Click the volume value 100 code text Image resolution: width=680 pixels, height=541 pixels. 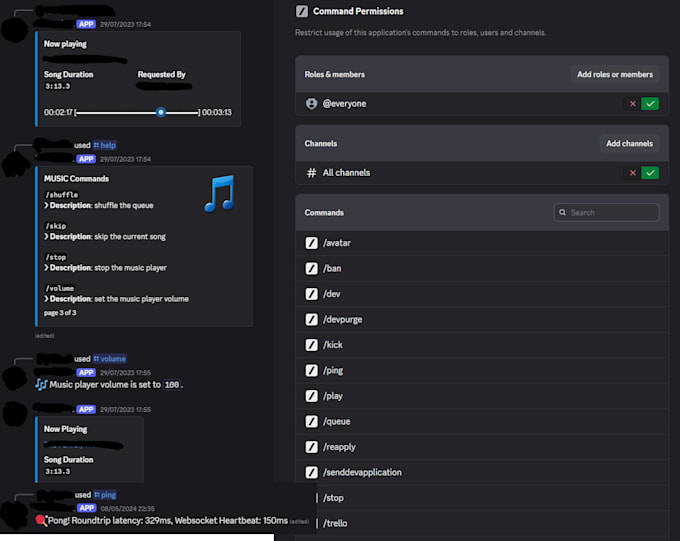172,385
